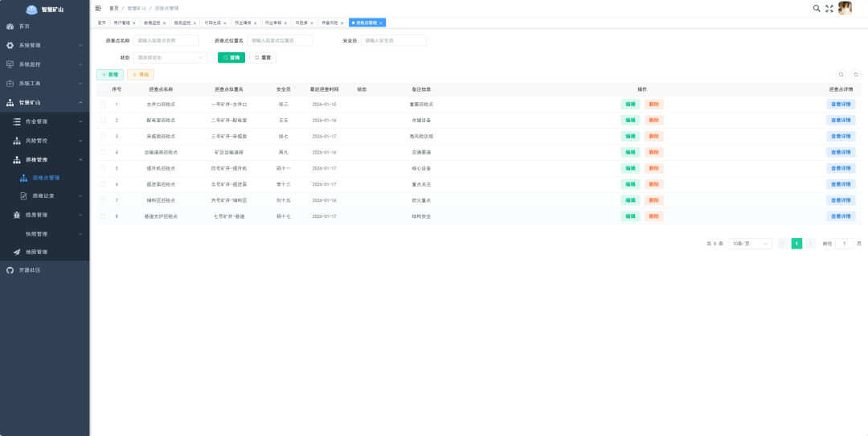Click the bug icon for 隐患管理
The height and width of the screenshot is (436, 868).
coord(17,215)
